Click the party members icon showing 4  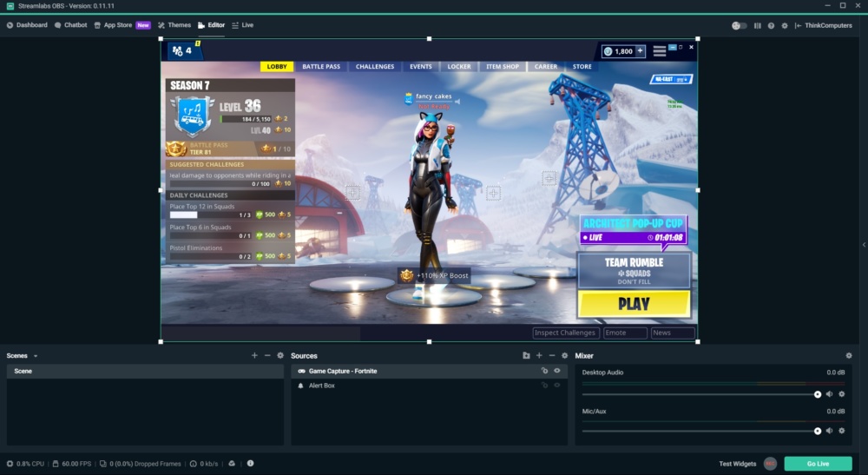(182, 50)
